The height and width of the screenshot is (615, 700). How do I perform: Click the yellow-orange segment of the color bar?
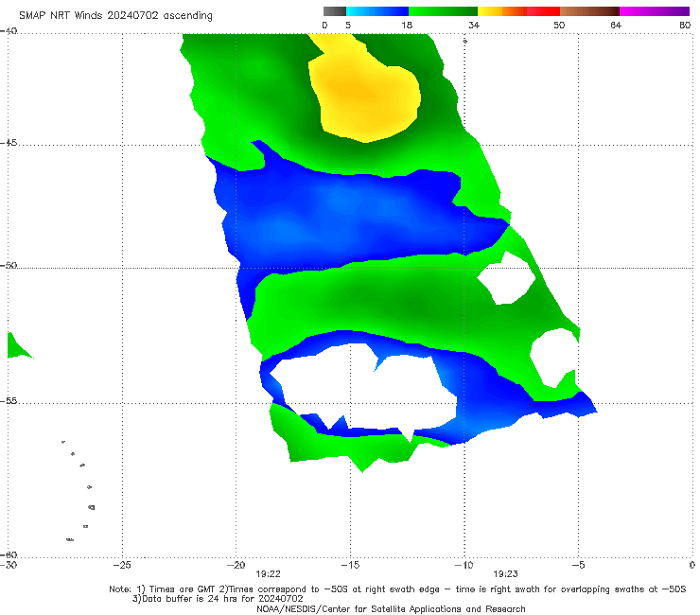pyautogui.click(x=502, y=11)
